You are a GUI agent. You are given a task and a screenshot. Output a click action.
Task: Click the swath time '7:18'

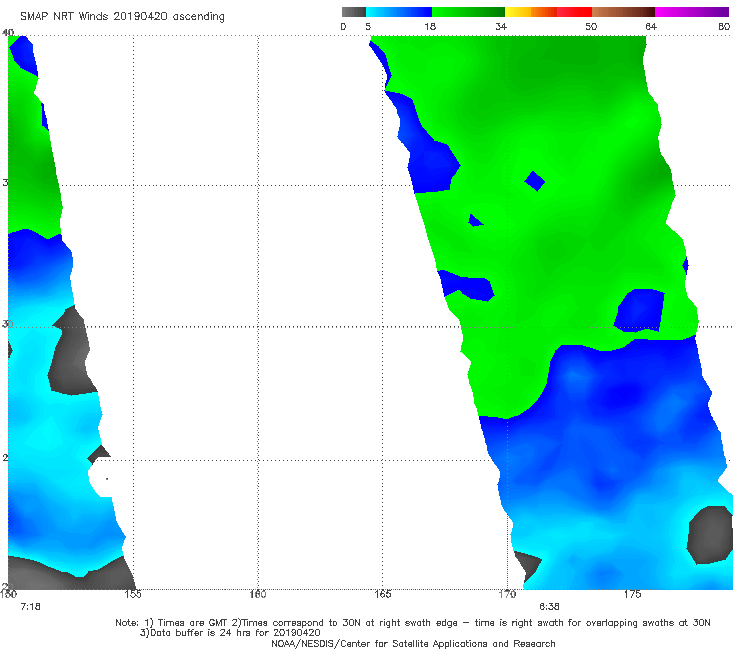tap(31, 607)
